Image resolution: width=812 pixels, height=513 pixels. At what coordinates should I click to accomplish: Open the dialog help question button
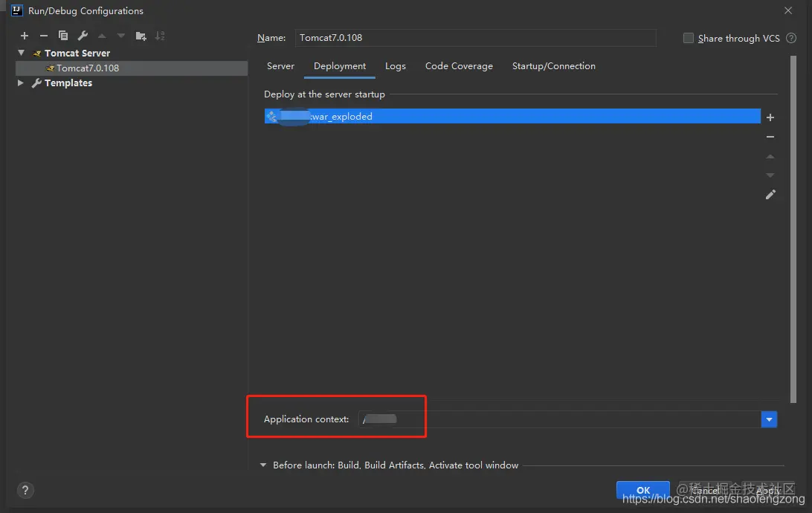[x=25, y=490]
